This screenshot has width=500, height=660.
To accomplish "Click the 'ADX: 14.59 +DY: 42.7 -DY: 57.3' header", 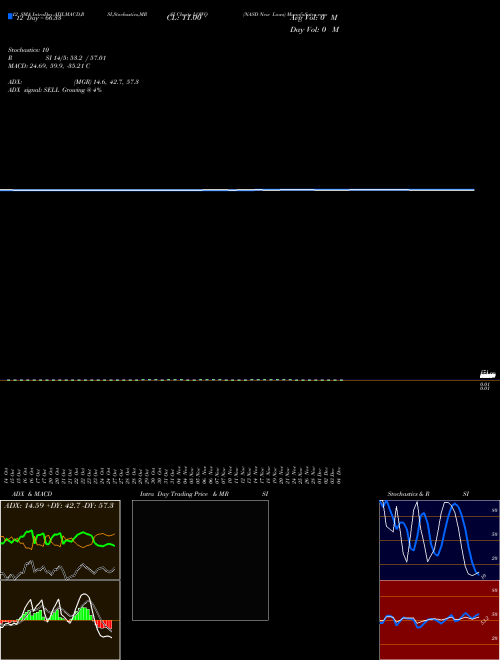I will pyautogui.click(x=59, y=506).
